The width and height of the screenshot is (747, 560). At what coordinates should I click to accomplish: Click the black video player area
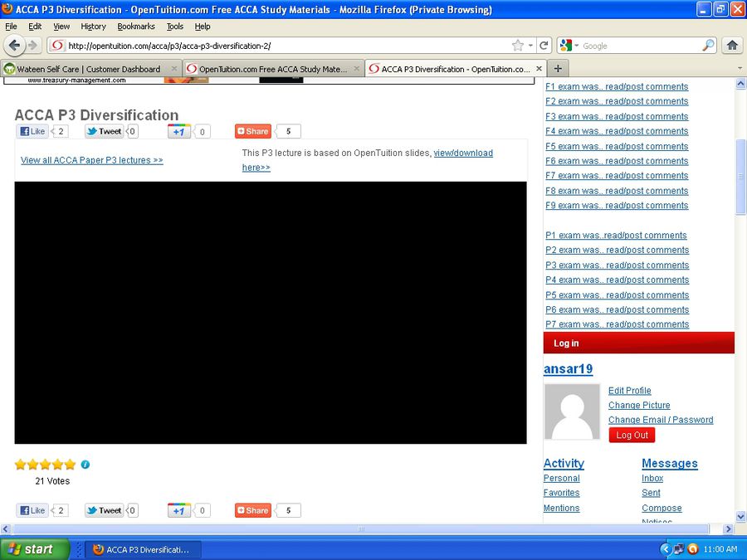pos(271,313)
